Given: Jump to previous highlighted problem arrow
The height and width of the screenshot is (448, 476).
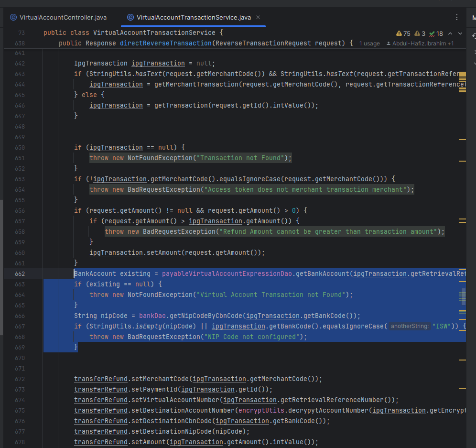Looking at the screenshot, I should (x=451, y=33).
